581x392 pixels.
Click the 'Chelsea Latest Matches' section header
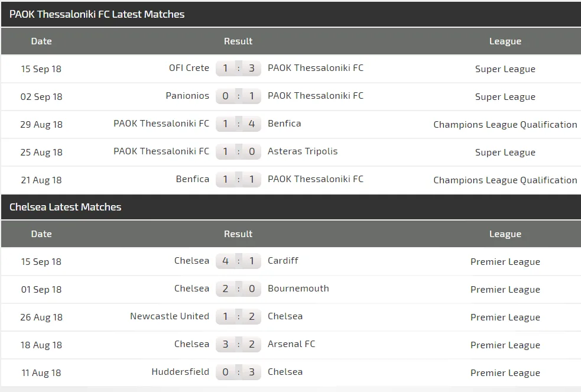click(66, 207)
